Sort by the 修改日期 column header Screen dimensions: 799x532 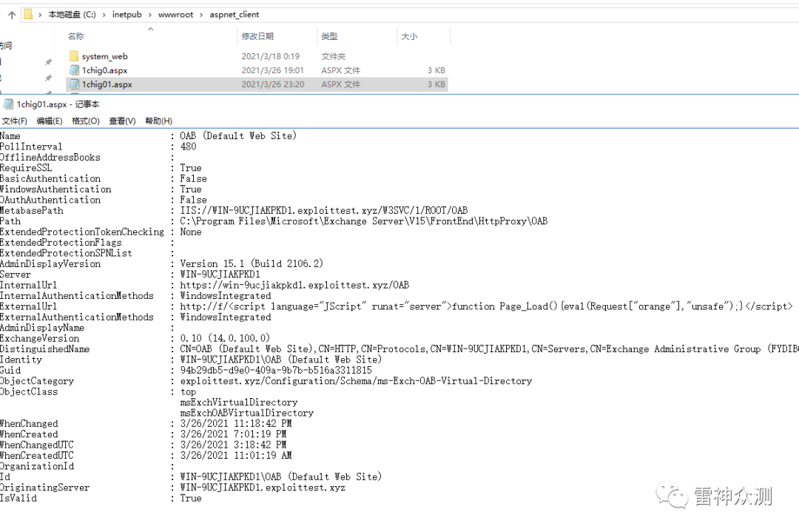pos(257,36)
